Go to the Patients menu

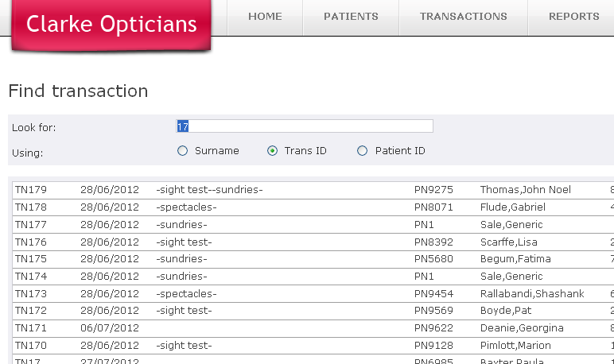coord(351,17)
